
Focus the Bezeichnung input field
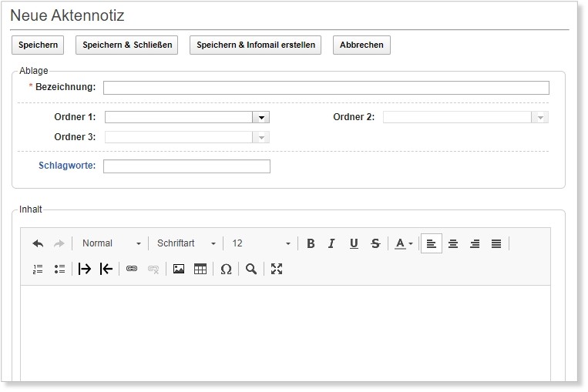click(326, 88)
